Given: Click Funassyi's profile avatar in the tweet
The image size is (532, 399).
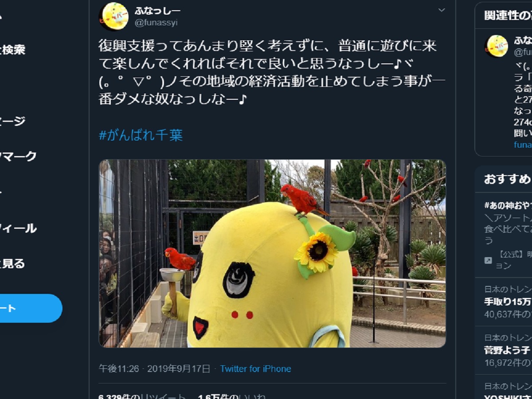Looking at the screenshot, I should pos(113,16).
